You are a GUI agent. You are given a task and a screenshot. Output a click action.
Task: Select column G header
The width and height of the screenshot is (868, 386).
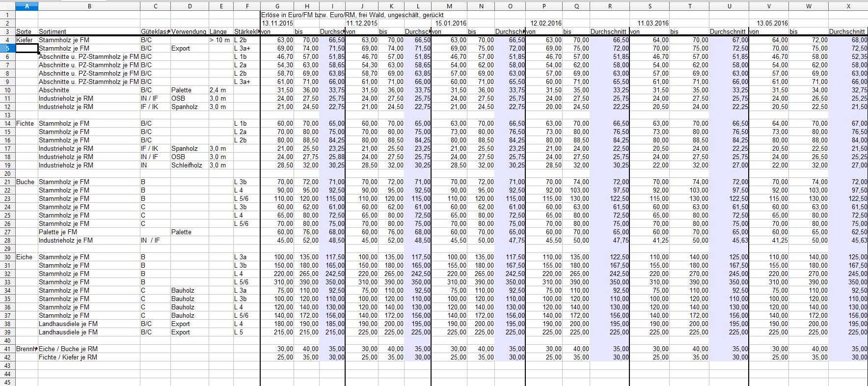coord(277,6)
